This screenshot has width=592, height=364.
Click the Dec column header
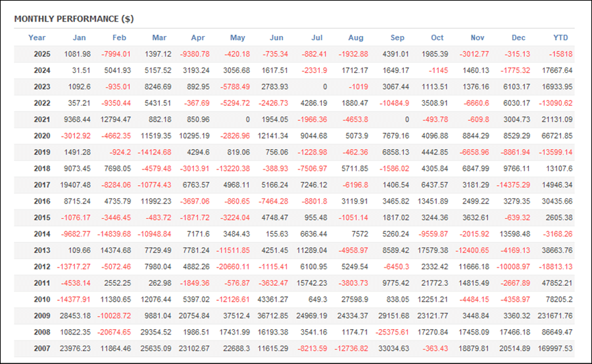pos(518,37)
